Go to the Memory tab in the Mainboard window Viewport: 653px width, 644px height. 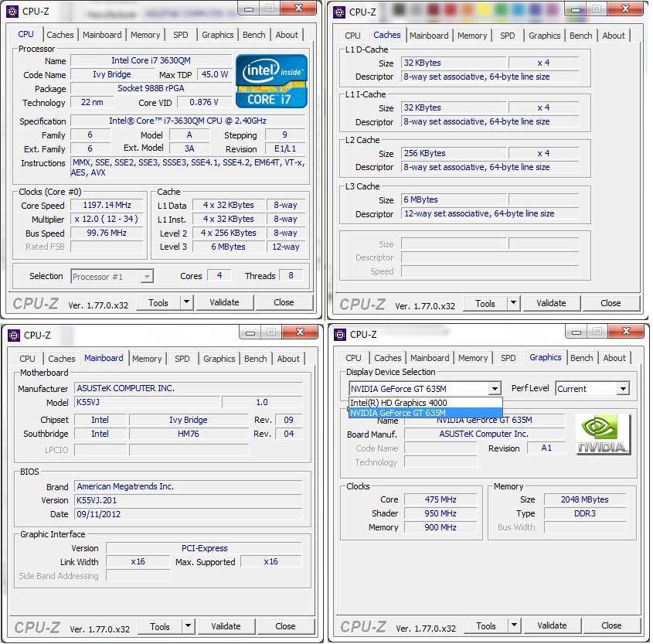147,359
